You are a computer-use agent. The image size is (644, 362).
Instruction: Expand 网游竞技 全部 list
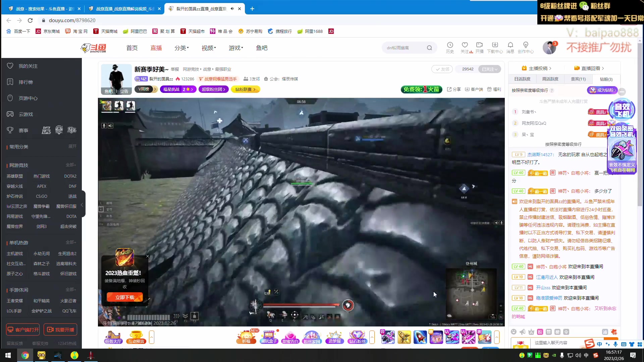click(71, 165)
